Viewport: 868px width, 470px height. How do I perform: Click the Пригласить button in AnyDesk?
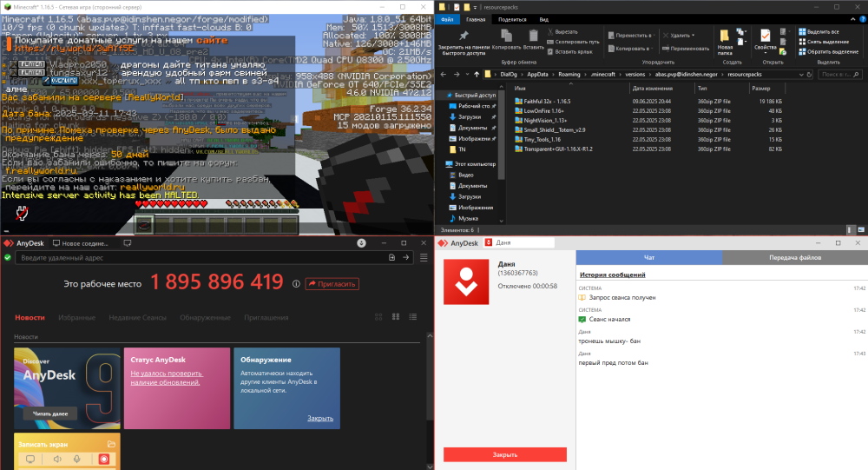(x=332, y=284)
